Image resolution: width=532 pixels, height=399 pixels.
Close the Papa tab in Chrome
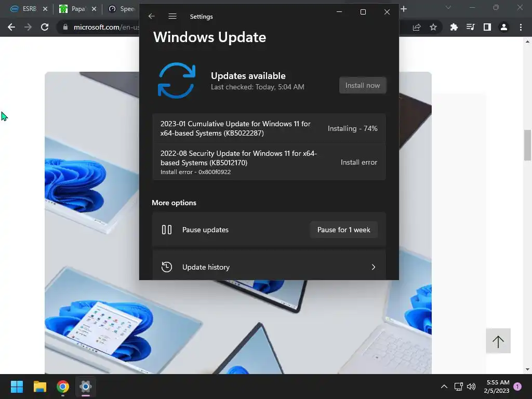pos(94,9)
